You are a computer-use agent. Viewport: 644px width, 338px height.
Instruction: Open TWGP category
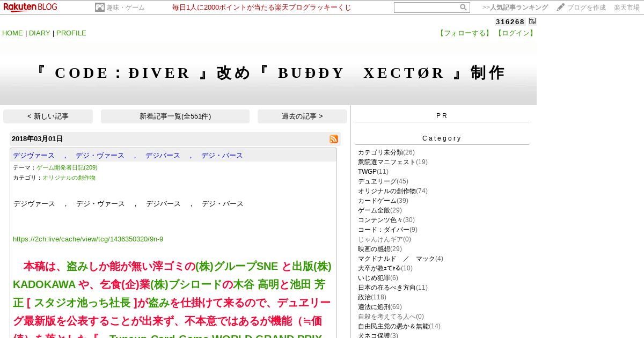(x=367, y=172)
